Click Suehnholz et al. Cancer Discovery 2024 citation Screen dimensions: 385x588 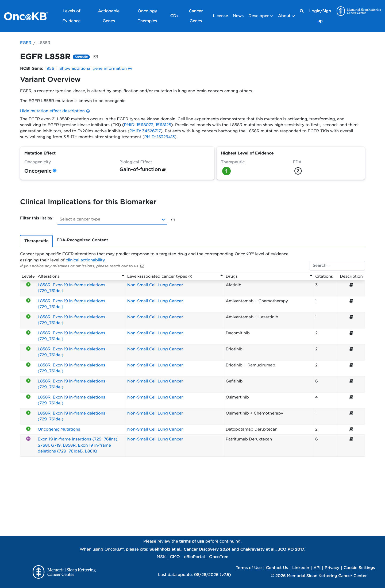click(190, 549)
